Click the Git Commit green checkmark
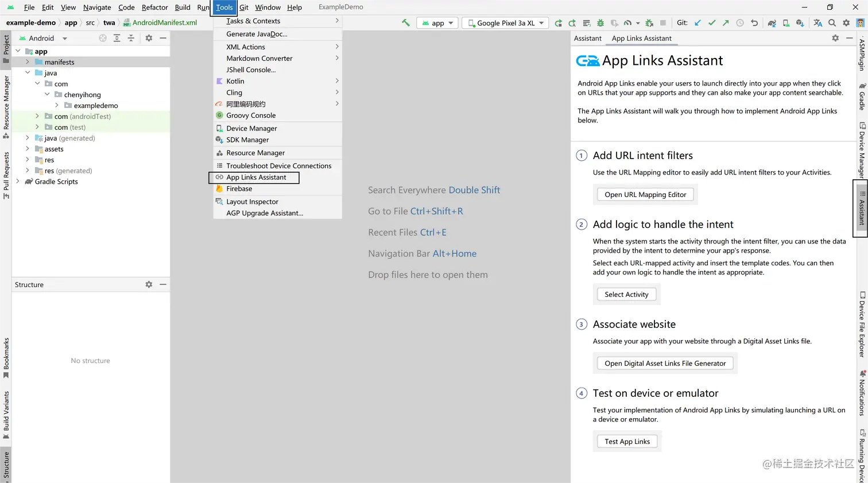Viewport: 868px width, 483px height. tap(712, 23)
